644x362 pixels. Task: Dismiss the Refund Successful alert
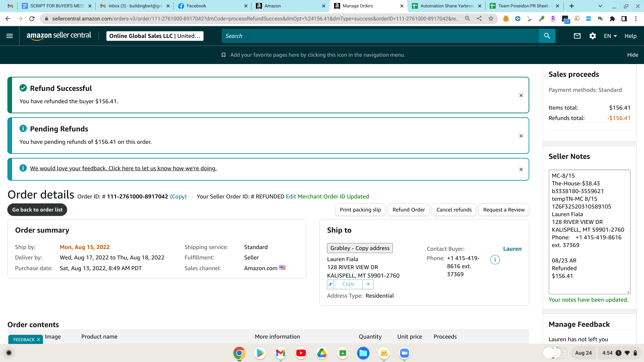[521, 96]
